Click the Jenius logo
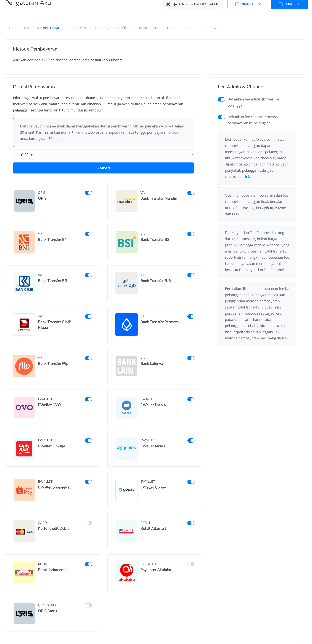 126,448
